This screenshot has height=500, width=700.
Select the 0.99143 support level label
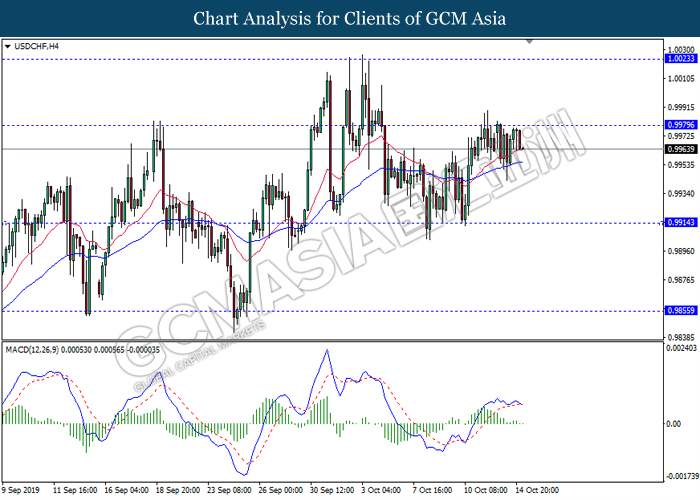[x=681, y=222]
